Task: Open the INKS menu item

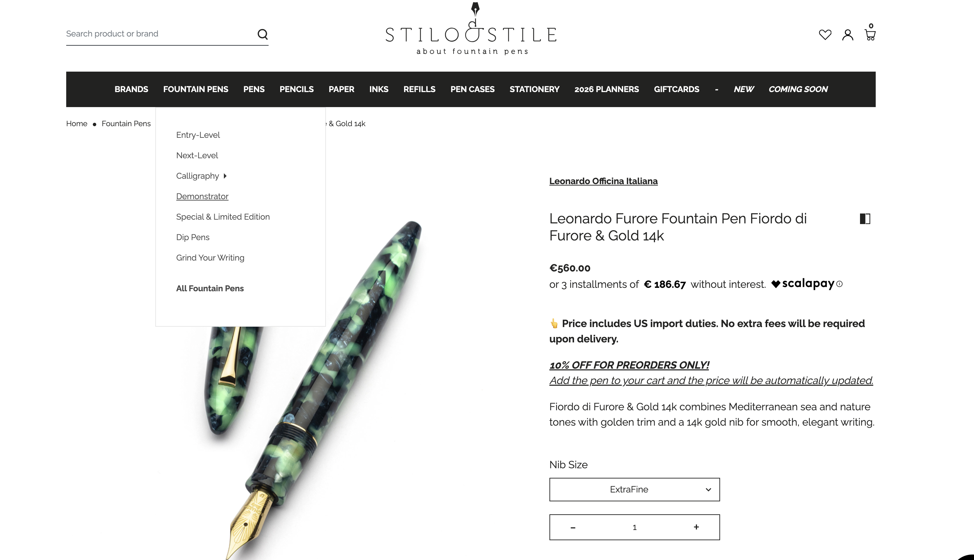Action: 379,89
